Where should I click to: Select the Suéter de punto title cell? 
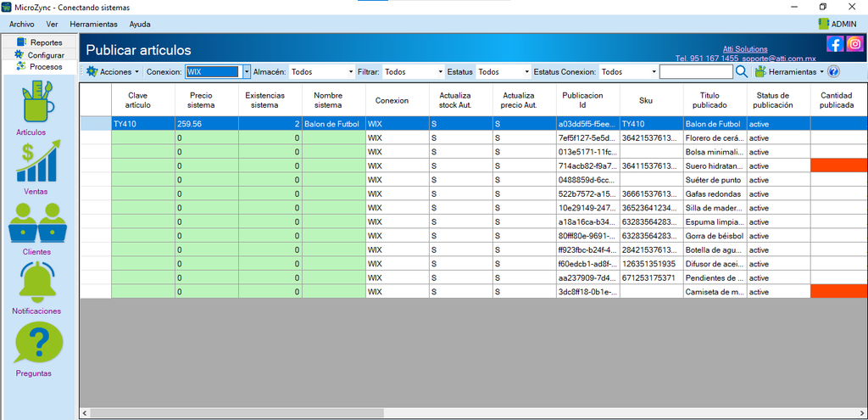(x=715, y=180)
